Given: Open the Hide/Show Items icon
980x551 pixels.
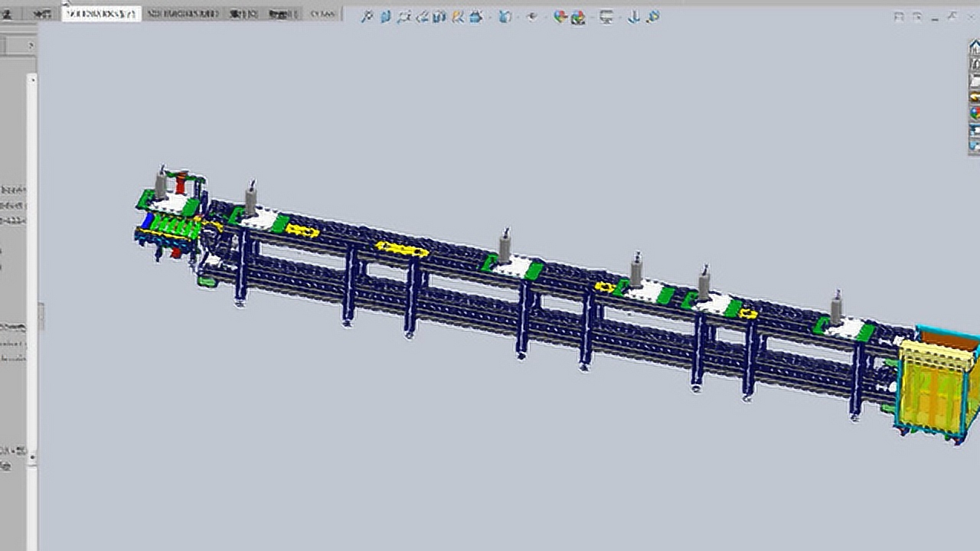Looking at the screenshot, I should pyautogui.click(x=475, y=16).
